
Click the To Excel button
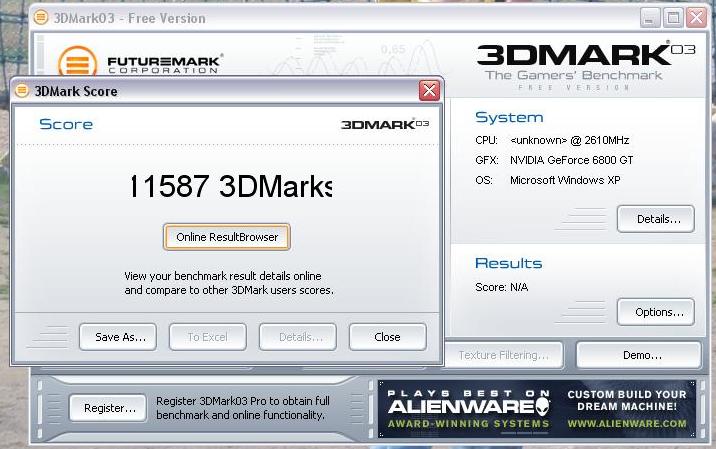pyautogui.click(x=208, y=337)
